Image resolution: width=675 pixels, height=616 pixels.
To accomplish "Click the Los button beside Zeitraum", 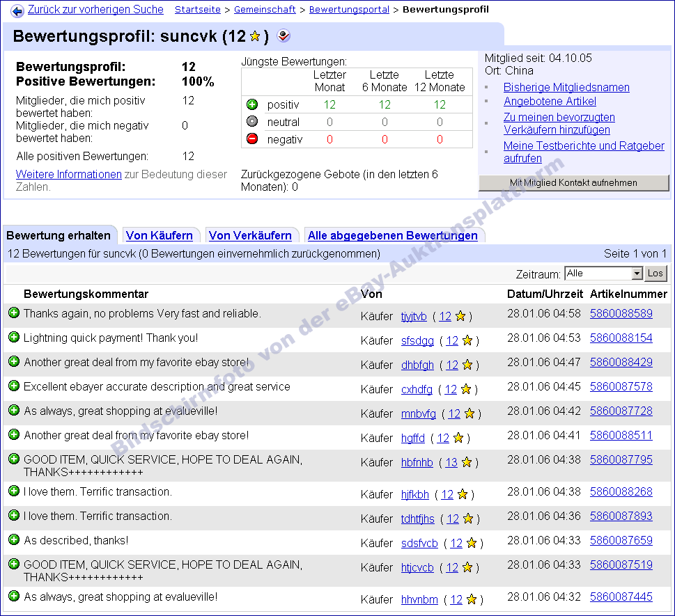I will point(655,273).
